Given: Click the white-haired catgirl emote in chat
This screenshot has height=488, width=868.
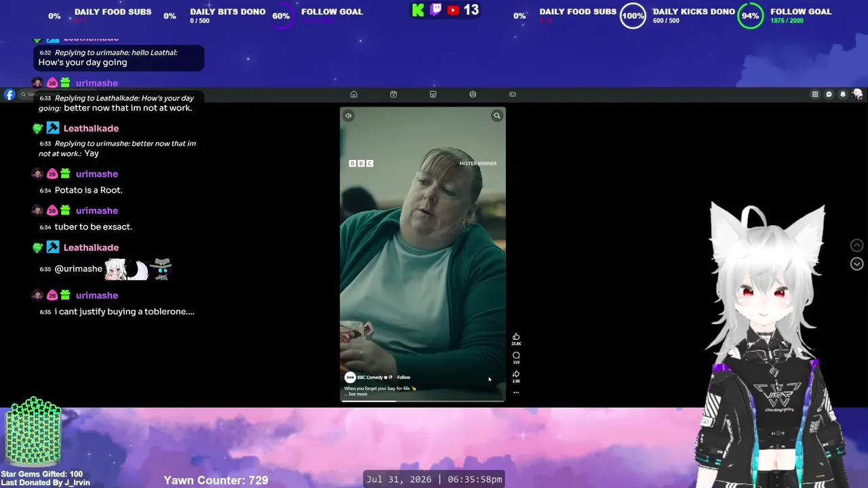Looking at the screenshot, I should [x=115, y=269].
